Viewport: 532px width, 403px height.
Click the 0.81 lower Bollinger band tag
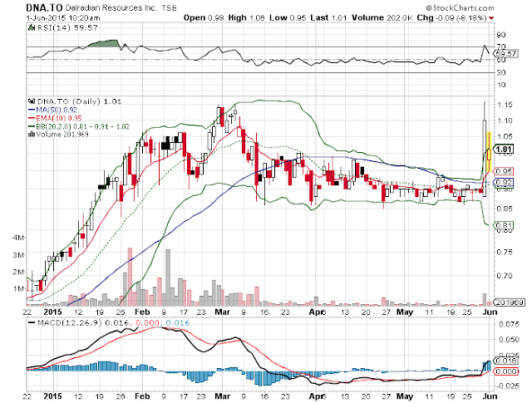pyautogui.click(x=503, y=225)
